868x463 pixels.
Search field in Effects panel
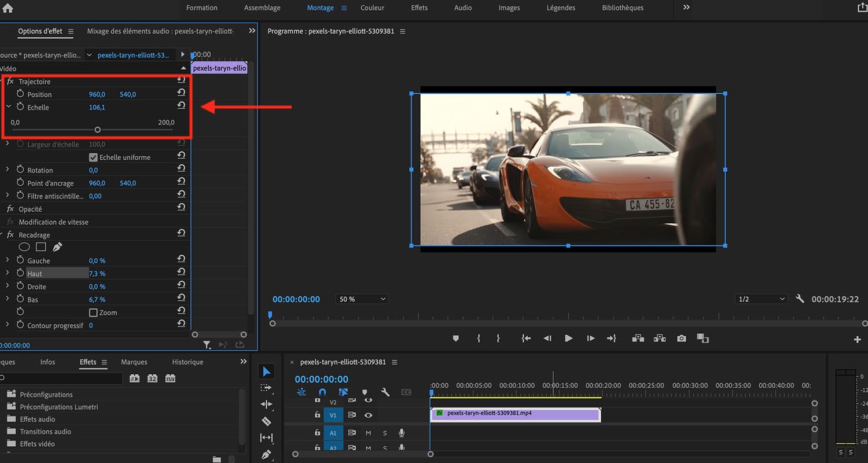click(x=61, y=379)
